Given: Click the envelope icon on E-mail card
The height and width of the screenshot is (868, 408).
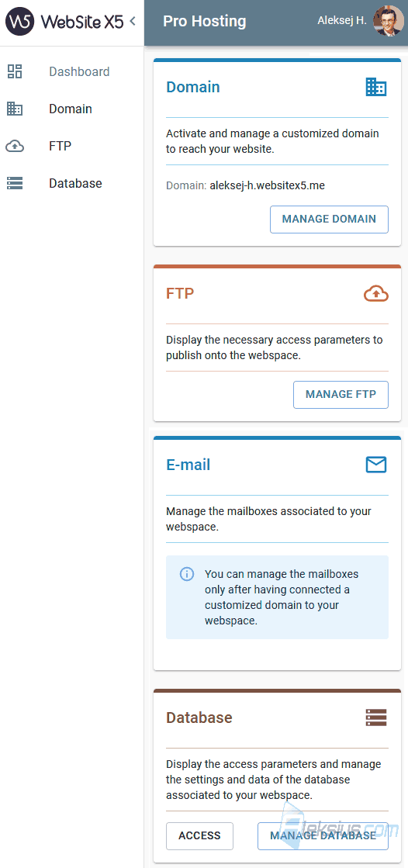Looking at the screenshot, I should [376, 465].
